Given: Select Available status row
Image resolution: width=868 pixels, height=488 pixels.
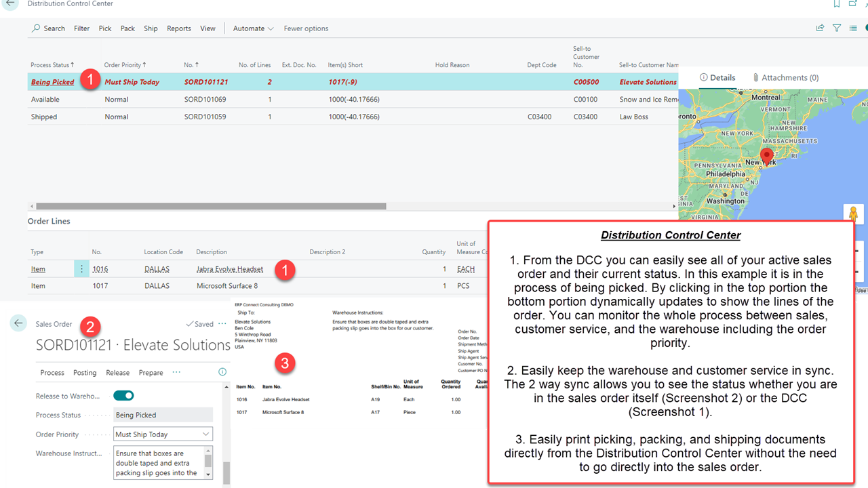Looking at the screenshot, I should click(353, 100).
